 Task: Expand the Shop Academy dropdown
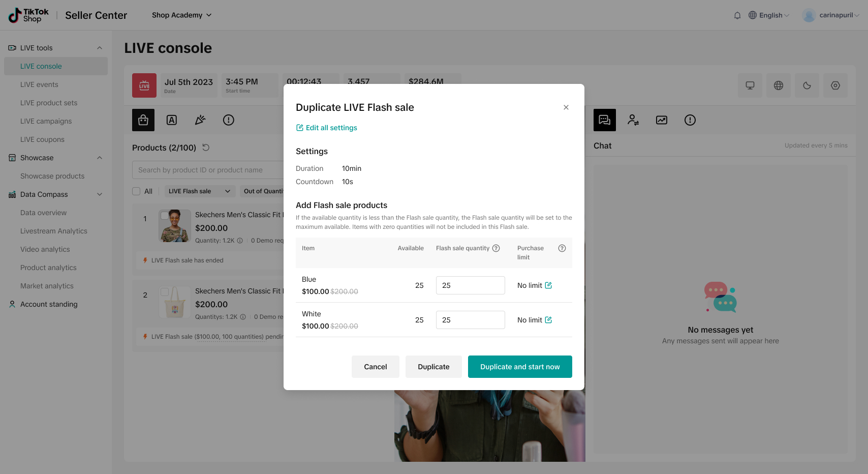pos(181,15)
